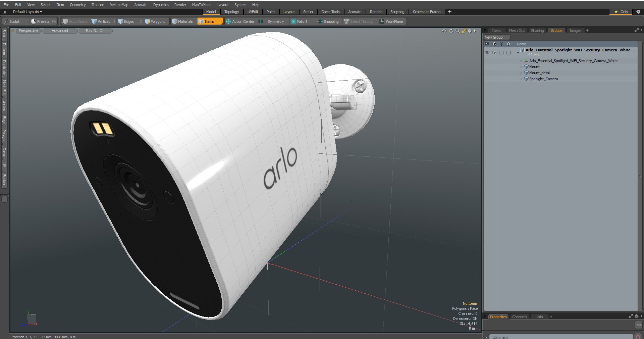Select Mount_detail item in tree

(539, 73)
